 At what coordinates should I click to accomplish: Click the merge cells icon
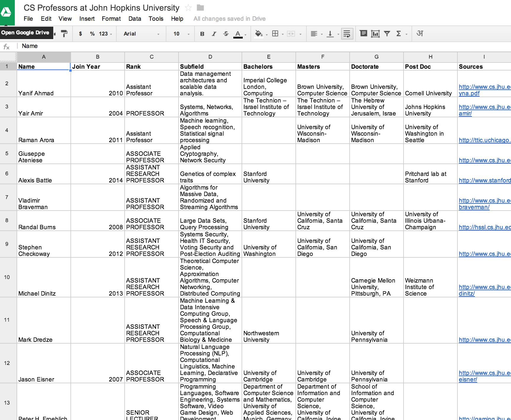coord(291,34)
